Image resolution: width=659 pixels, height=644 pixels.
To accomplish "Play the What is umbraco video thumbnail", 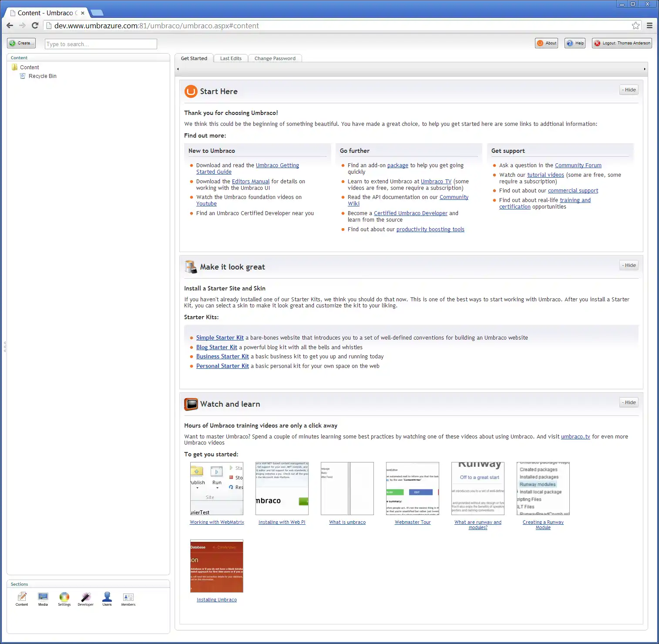I will tap(347, 489).
